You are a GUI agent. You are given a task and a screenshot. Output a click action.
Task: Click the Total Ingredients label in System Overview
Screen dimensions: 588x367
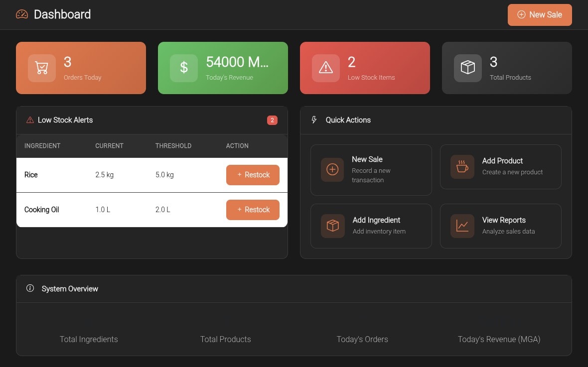[89, 339]
